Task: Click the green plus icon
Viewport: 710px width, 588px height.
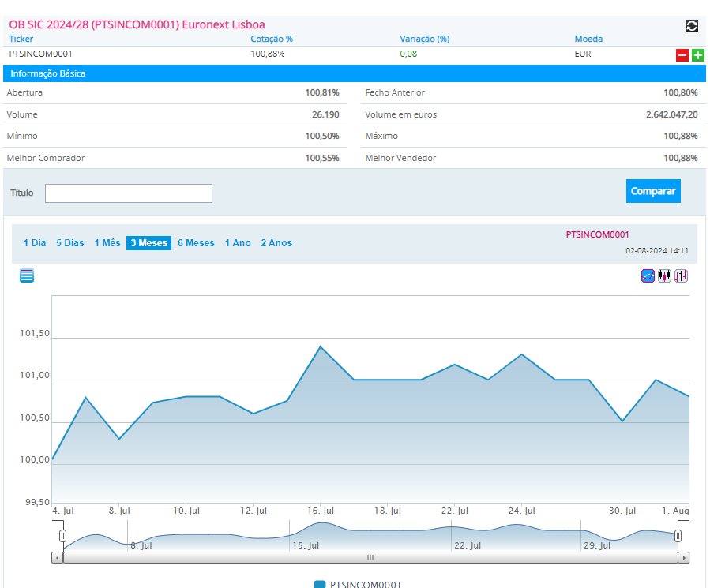Action: coord(698,55)
